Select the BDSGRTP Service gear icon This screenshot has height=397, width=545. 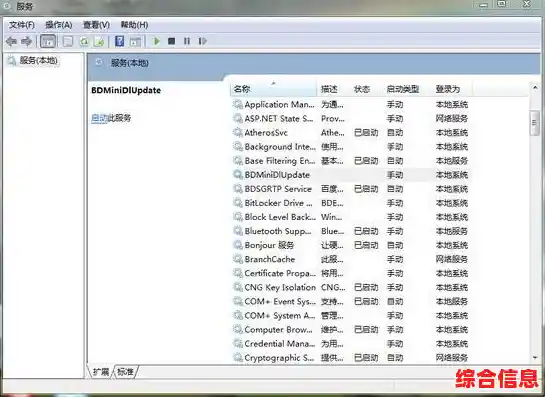(238, 189)
